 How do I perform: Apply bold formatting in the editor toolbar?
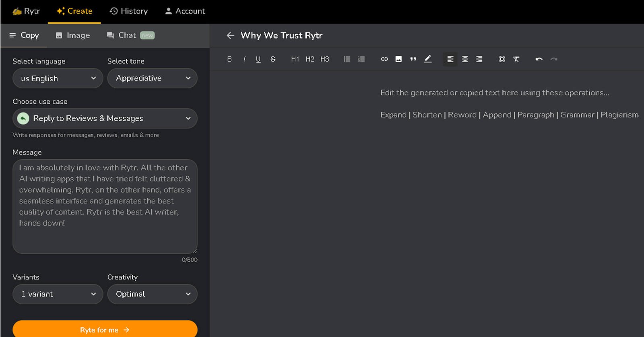pos(229,59)
